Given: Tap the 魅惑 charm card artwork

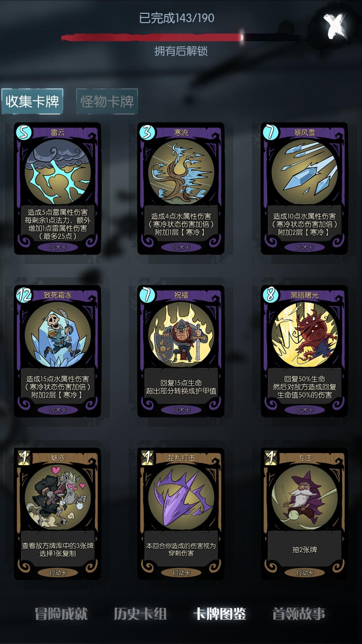Looking at the screenshot, I should pos(58,497).
